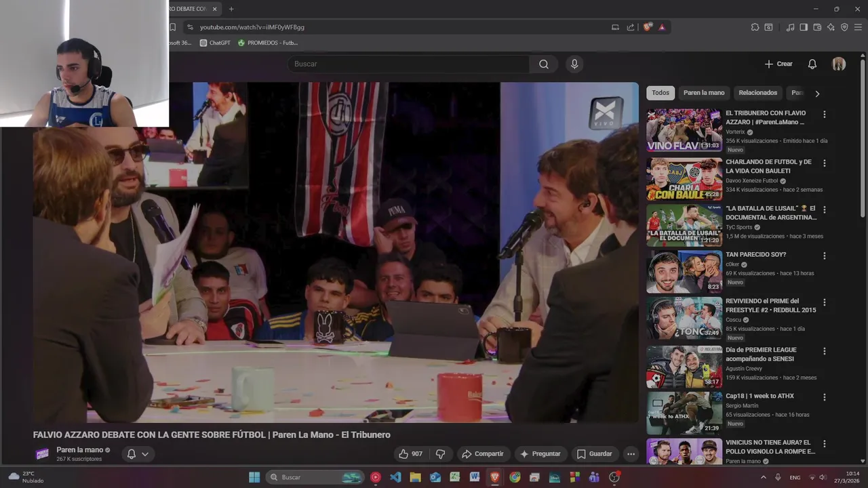Open options menu for REVIVIENDO el PRIME video

tap(825, 302)
